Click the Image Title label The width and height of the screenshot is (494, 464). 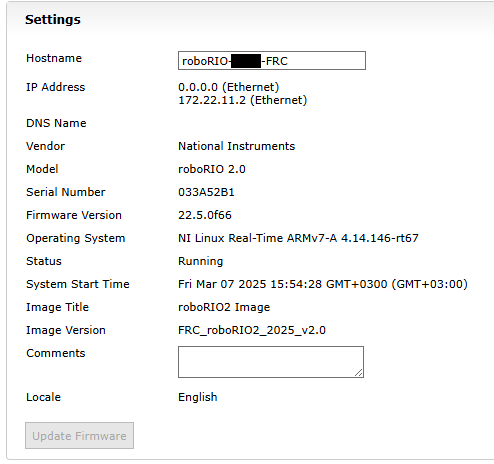tap(58, 307)
